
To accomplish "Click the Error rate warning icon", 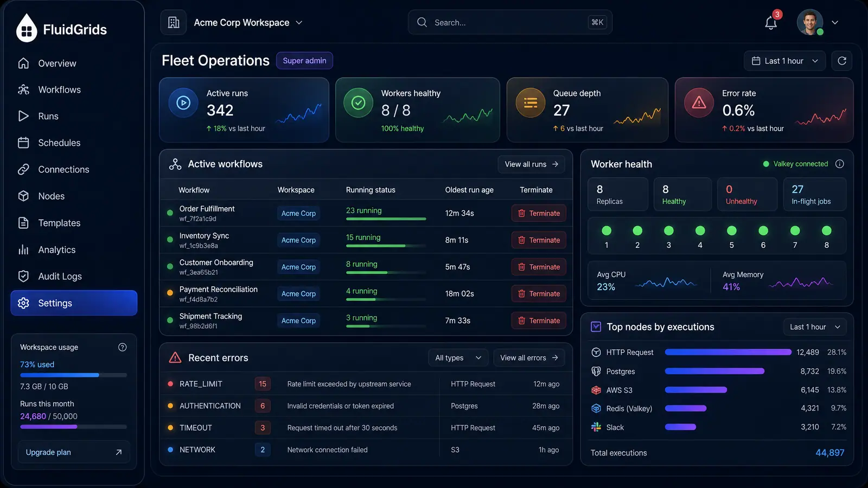I will point(699,102).
